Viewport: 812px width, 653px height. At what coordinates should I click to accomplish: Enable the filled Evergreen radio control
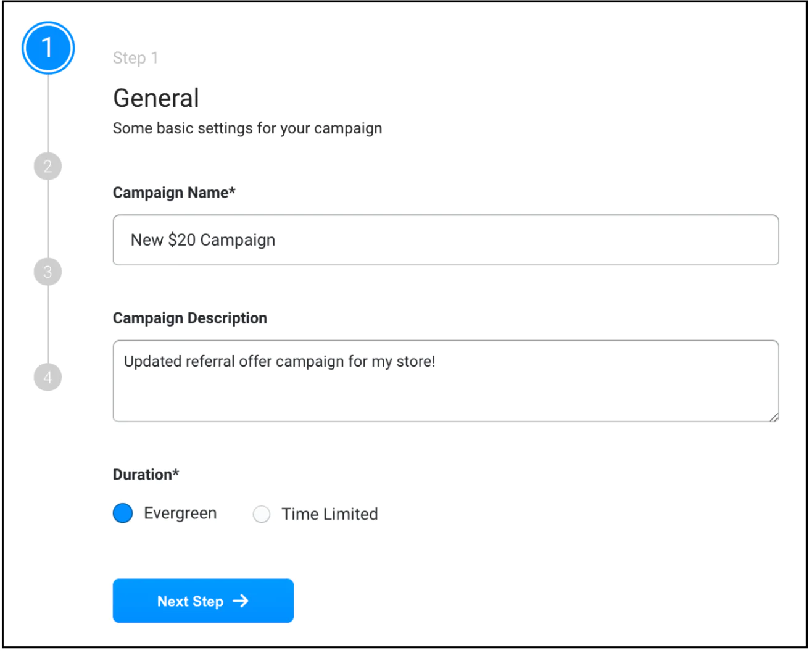point(123,513)
